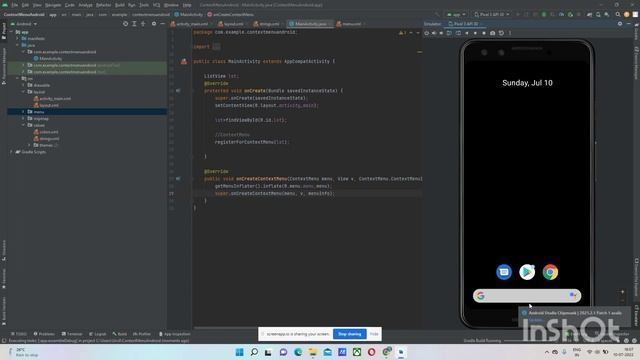Open emulator extended controls three-dot menu
This screenshot has height=360, width=640.
click(510, 33)
